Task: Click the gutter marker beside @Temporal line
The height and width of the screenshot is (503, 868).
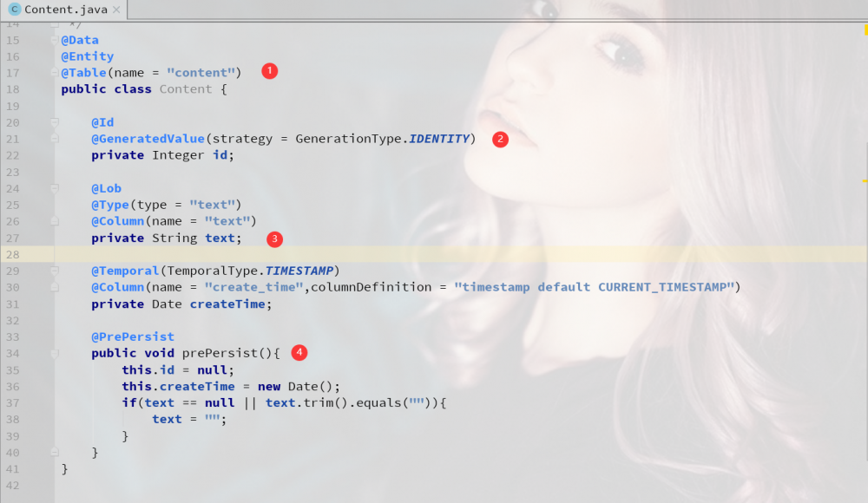Action: (54, 271)
